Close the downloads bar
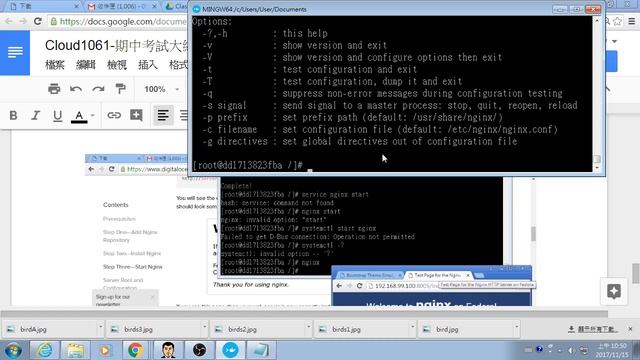640x360 pixels. tap(631, 329)
